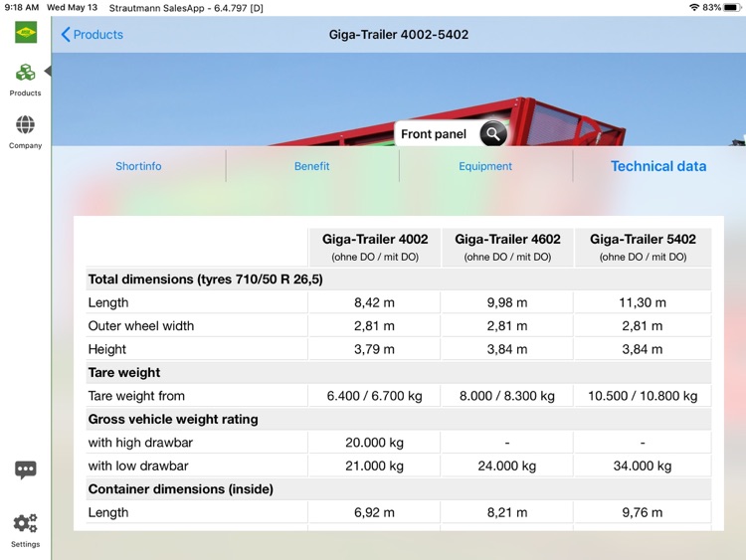
Task: Switch to the Equipment tab
Action: pyautogui.click(x=485, y=166)
